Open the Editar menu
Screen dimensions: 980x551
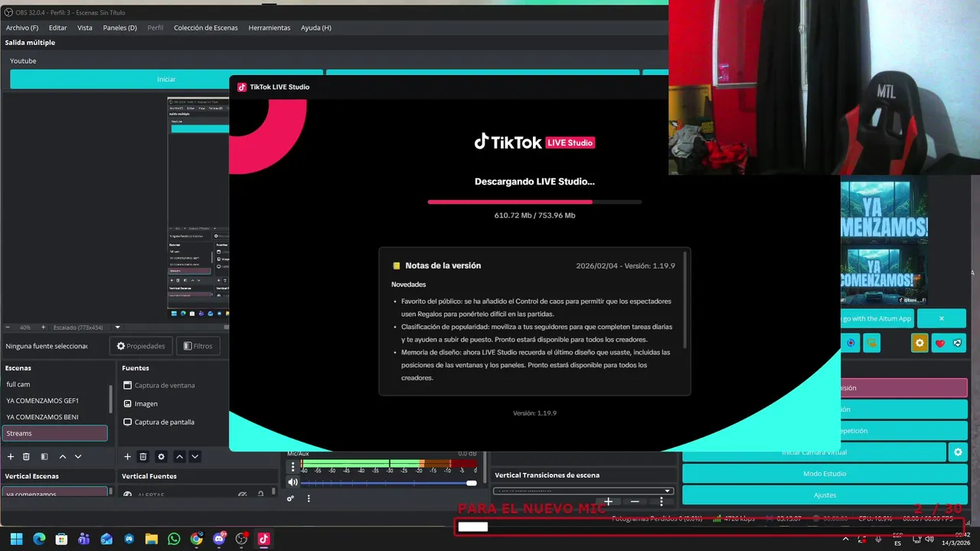[58, 28]
